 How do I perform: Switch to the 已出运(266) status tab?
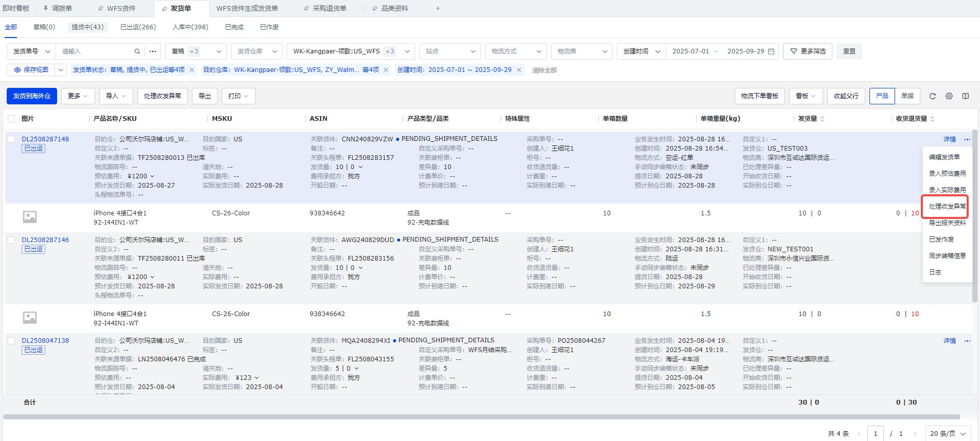[138, 27]
